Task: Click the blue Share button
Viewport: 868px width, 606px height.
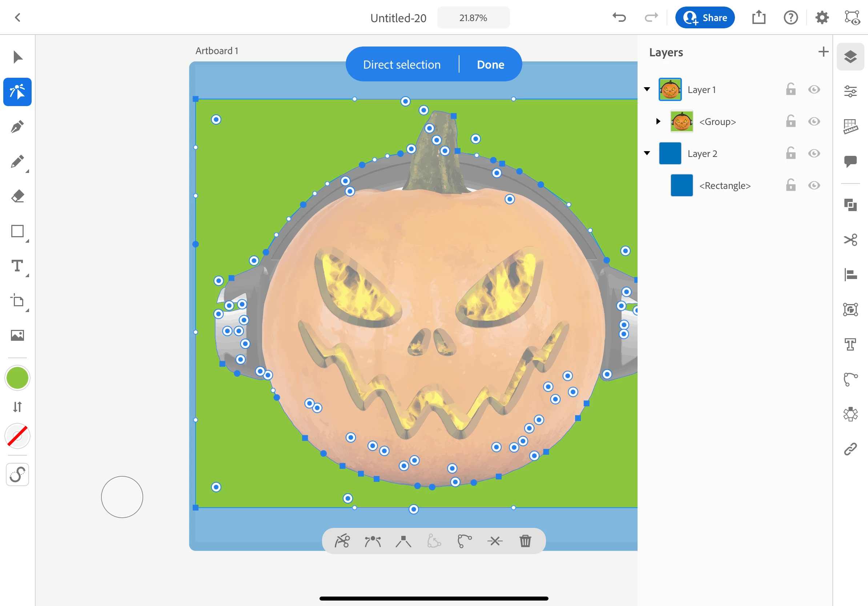Action: 705,18
